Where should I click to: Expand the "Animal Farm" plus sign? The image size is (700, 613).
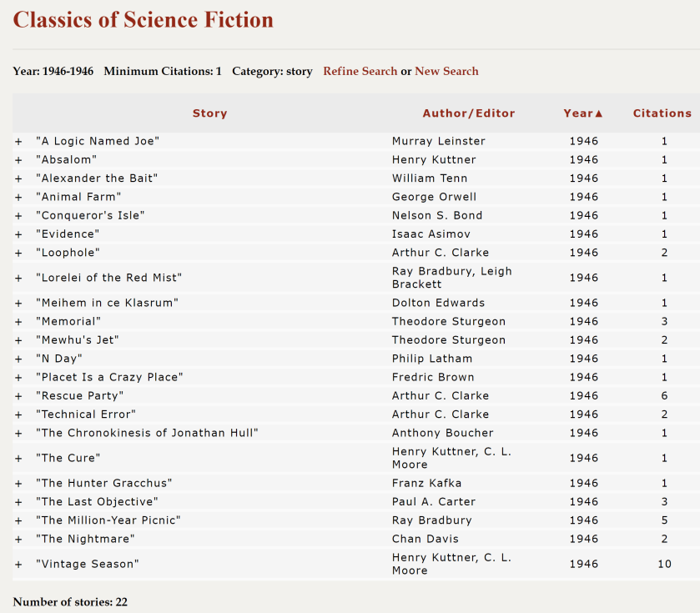[x=18, y=197]
